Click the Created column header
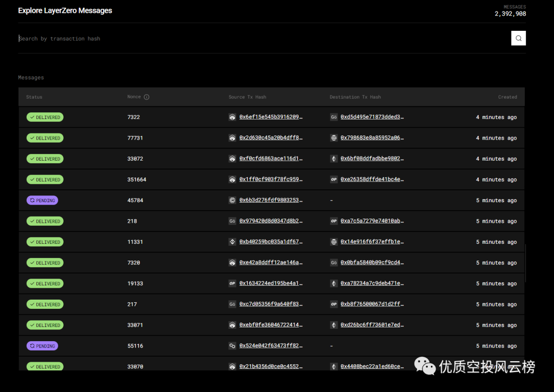This screenshot has height=392, width=554. 507,97
